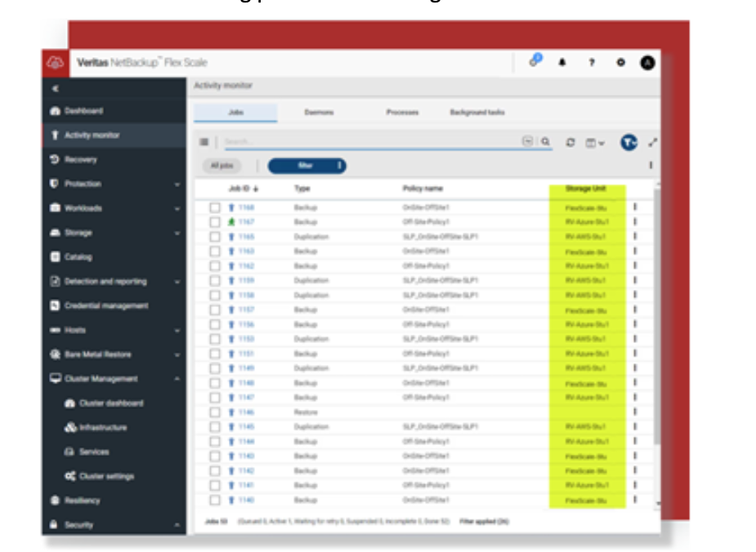
Task: Click the clear-search icon in search bar
Action: (527, 141)
